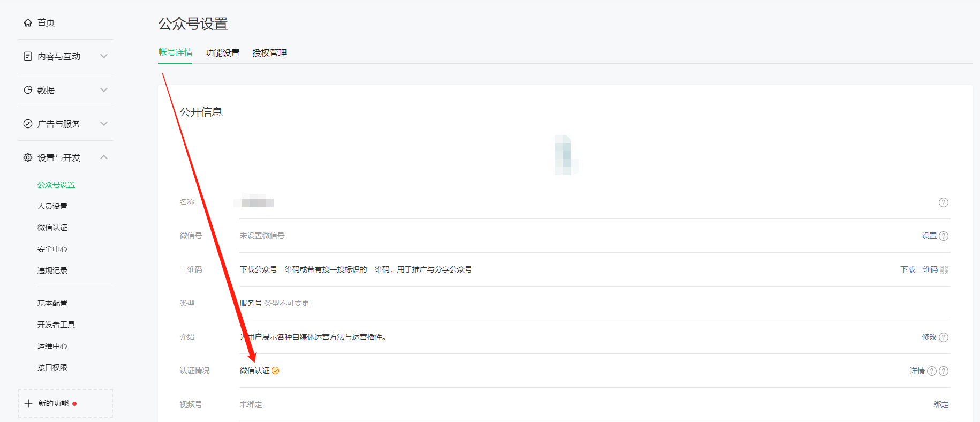Expand the 广告与服务 menu chevron
The width and height of the screenshot is (980, 422).
(x=104, y=124)
